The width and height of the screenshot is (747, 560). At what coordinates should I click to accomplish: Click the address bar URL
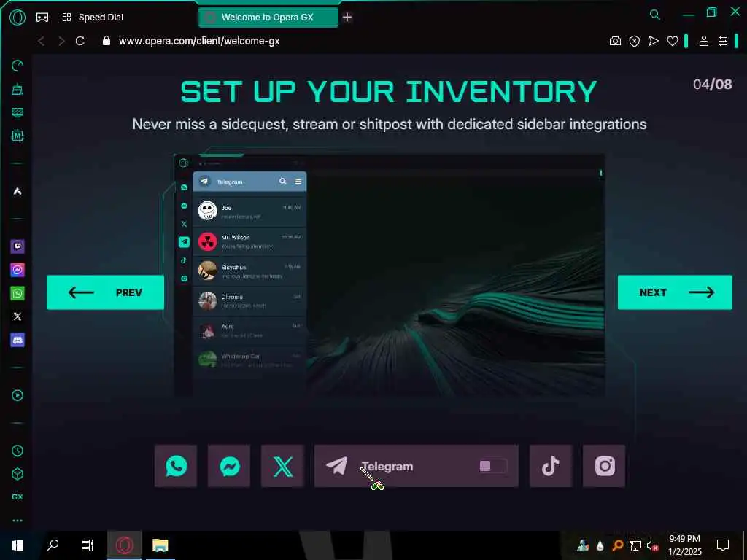199,41
